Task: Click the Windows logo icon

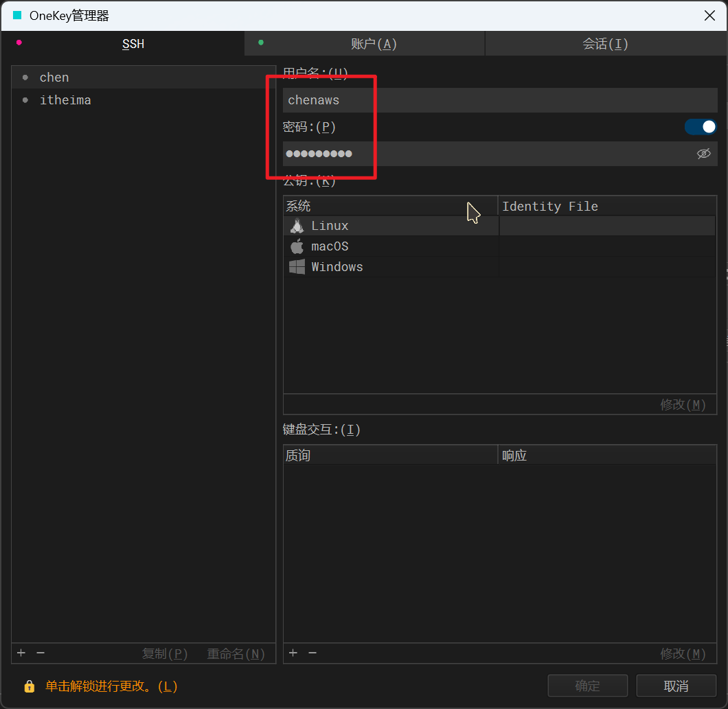Action: pos(297,267)
